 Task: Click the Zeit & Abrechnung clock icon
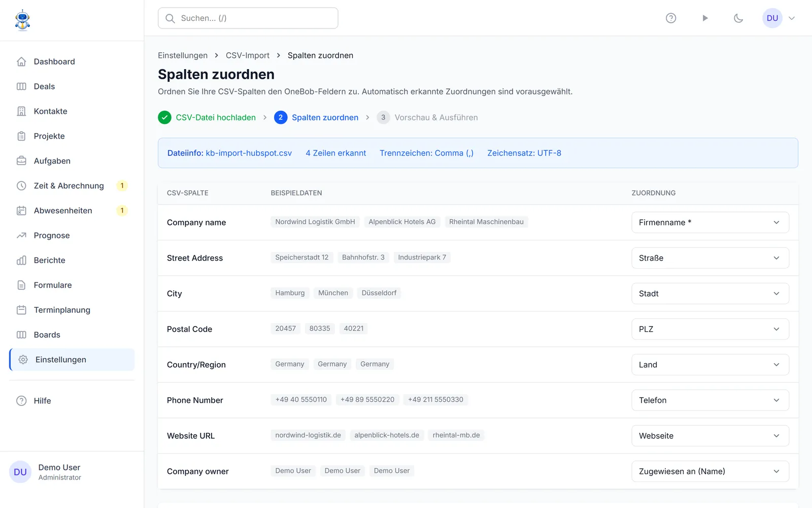[x=21, y=186]
